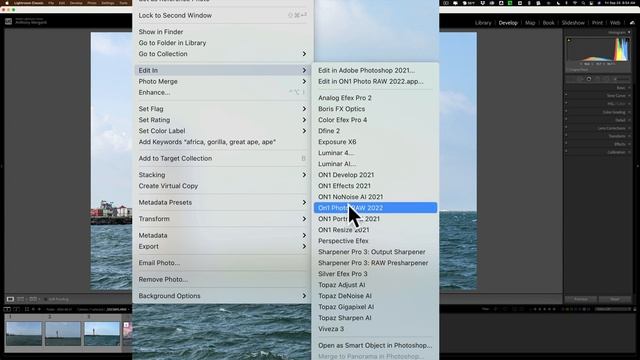
Task: Open Luminar AI plugin
Action: (x=336, y=164)
